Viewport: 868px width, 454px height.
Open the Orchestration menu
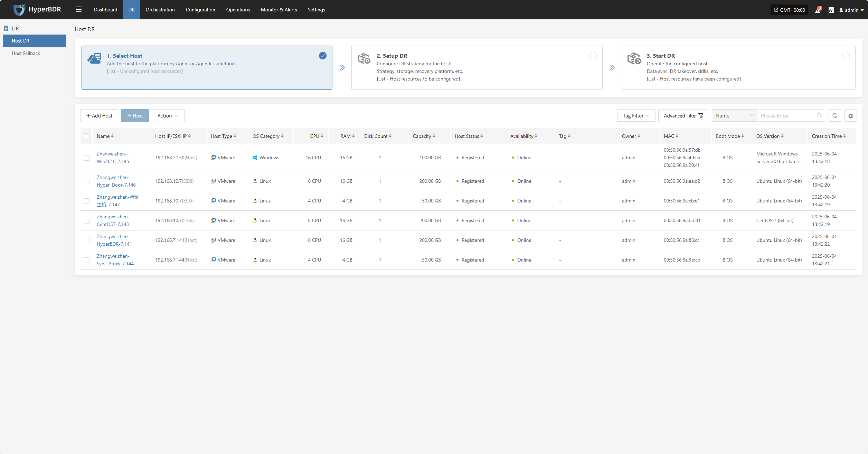tap(160, 10)
